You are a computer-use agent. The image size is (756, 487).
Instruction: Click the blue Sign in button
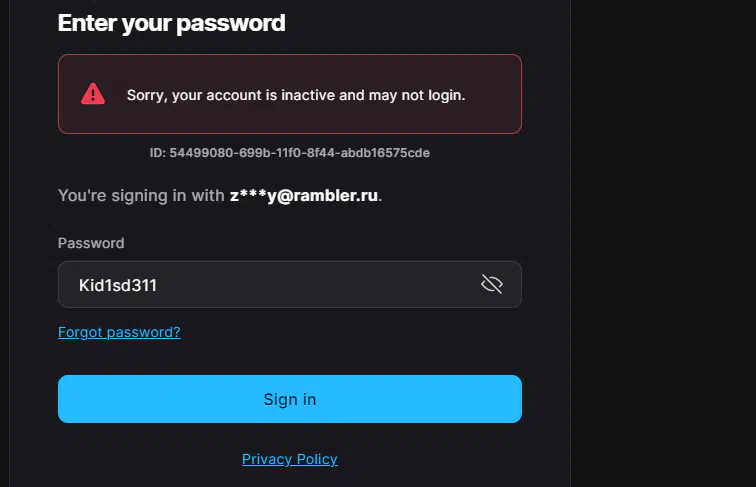(x=290, y=399)
